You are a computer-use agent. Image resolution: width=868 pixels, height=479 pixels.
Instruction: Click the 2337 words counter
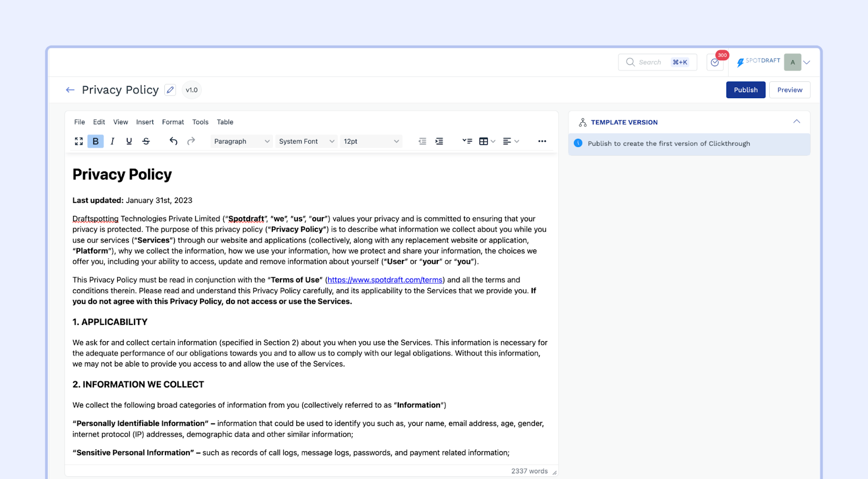tap(529, 471)
